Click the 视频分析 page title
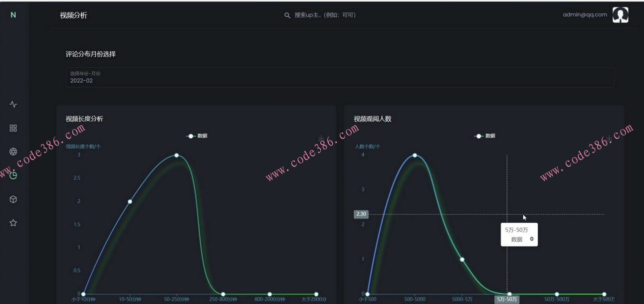This screenshot has height=304, width=644. [x=73, y=15]
